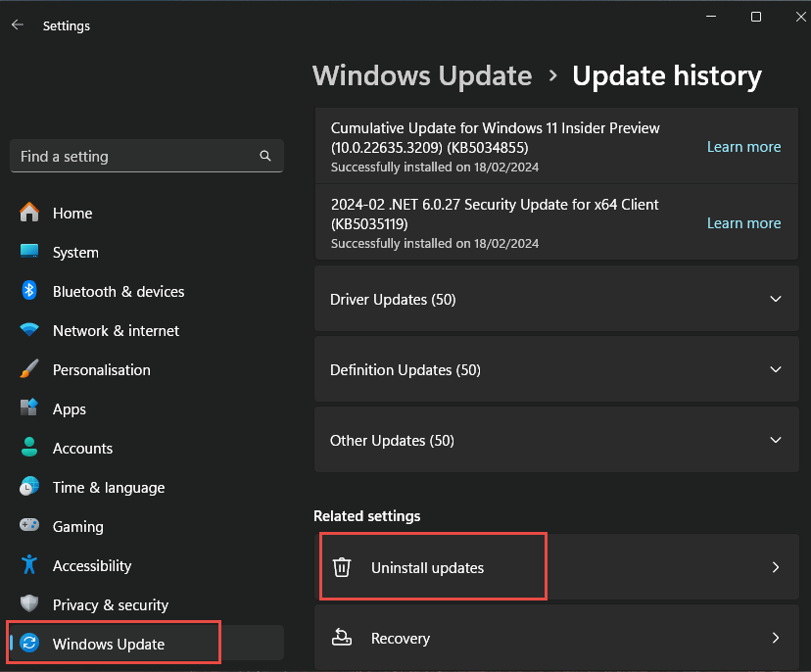Click the Network wifi icon

pyautogui.click(x=29, y=329)
